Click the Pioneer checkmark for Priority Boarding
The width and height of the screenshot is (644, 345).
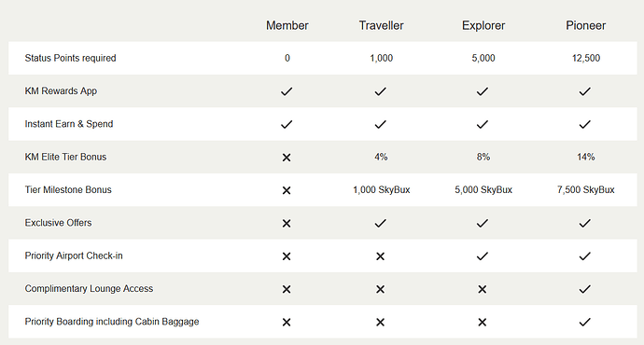point(585,322)
